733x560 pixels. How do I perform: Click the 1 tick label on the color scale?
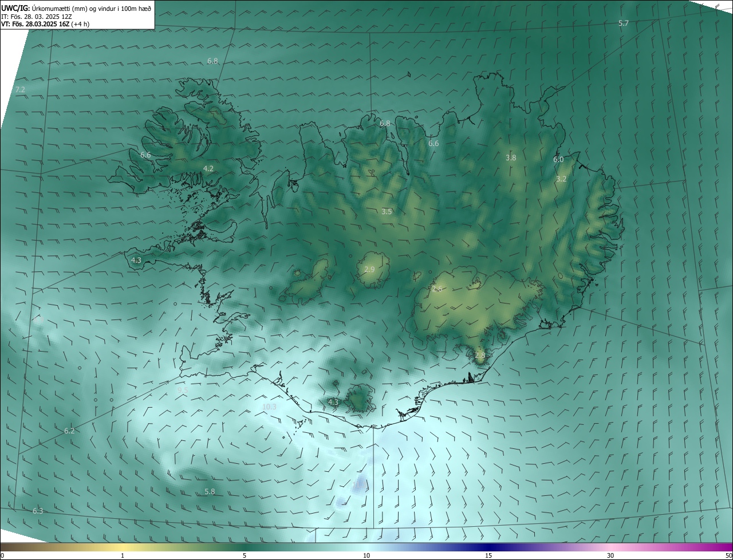coord(123,555)
